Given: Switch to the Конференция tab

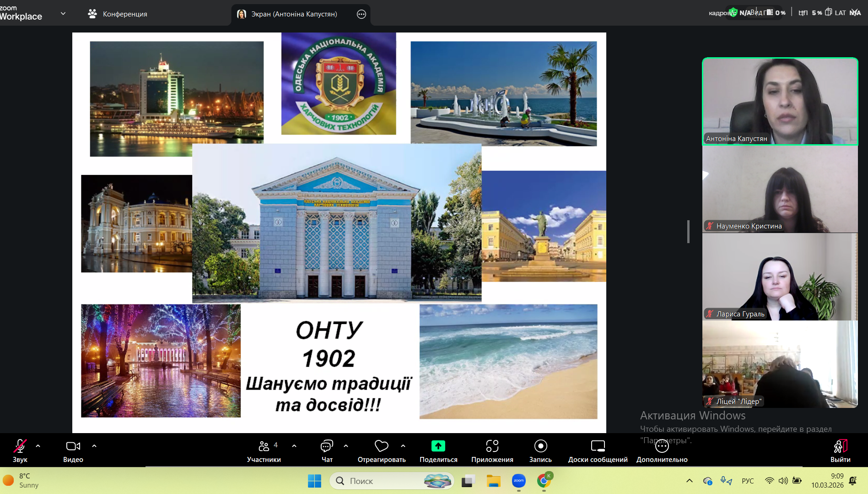Looking at the screenshot, I should pyautogui.click(x=118, y=14).
